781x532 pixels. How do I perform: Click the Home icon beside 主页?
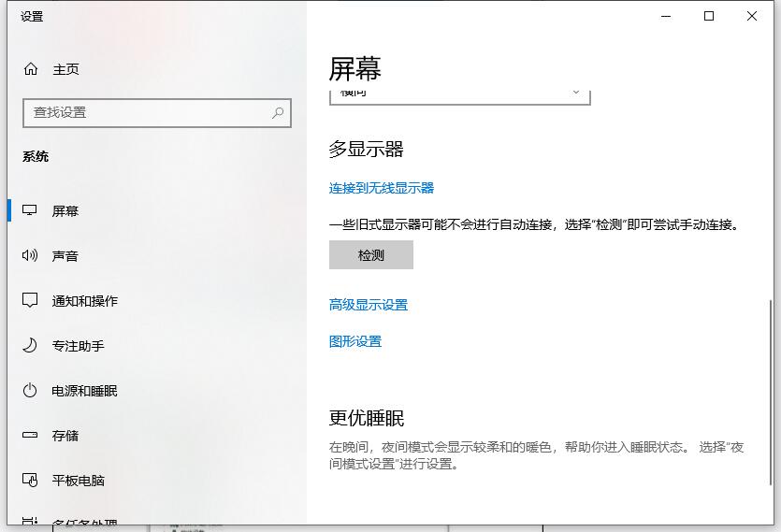[x=31, y=69]
